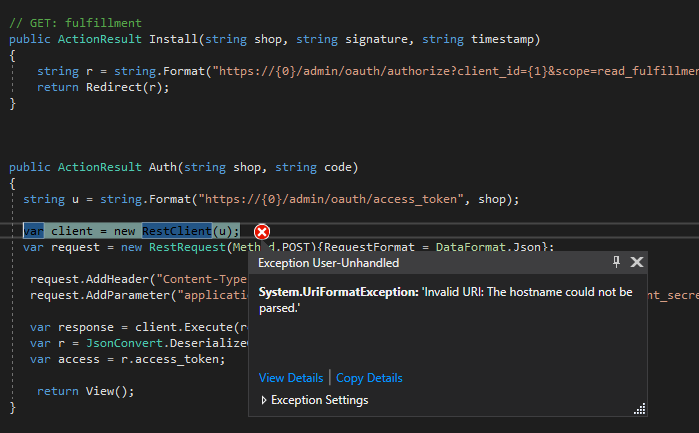Image resolution: width=699 pixels, height=433 pixels.
Task: Click the Install method name
Action: tap(173, 39)
